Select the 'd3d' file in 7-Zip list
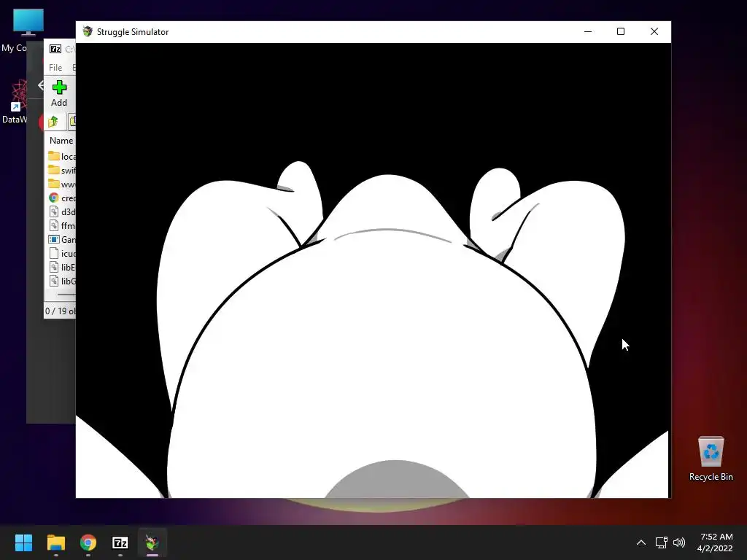Image resolution: width=747 pixels, height=560 pixels. pyautogui.click(x=61, y=212)
